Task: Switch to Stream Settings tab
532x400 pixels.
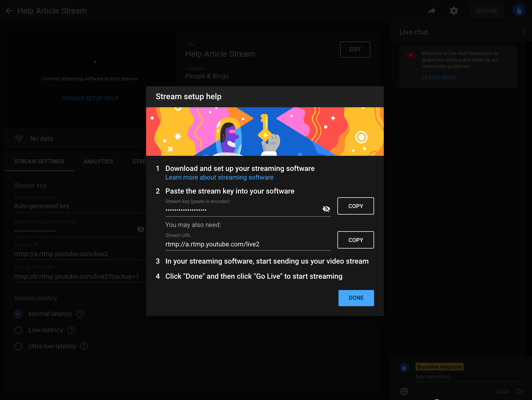Action: point(39,161)
